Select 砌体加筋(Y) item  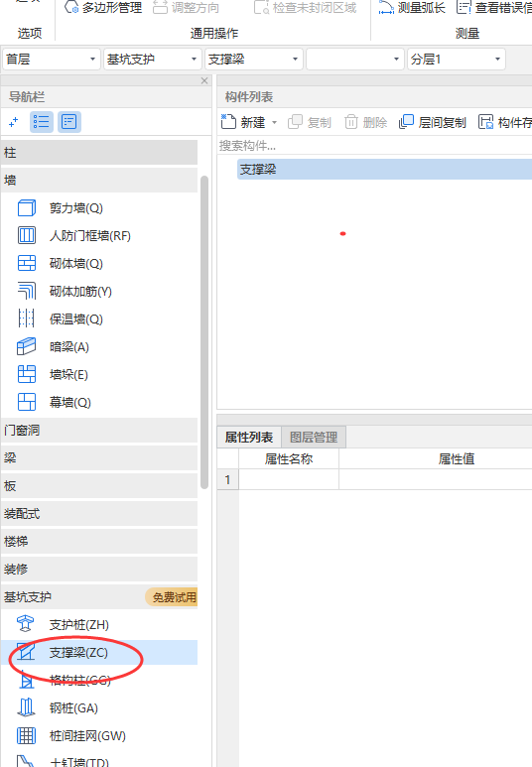click(x=80, y=292)
